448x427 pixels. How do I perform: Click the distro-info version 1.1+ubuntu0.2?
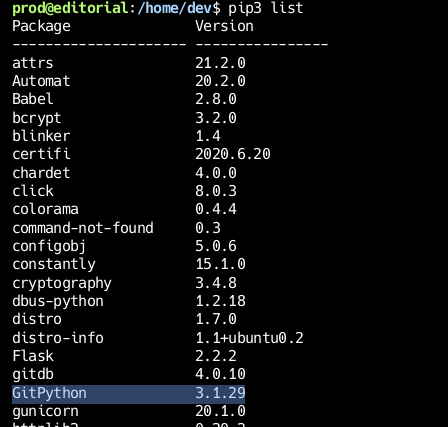click(x=249, y=338)
